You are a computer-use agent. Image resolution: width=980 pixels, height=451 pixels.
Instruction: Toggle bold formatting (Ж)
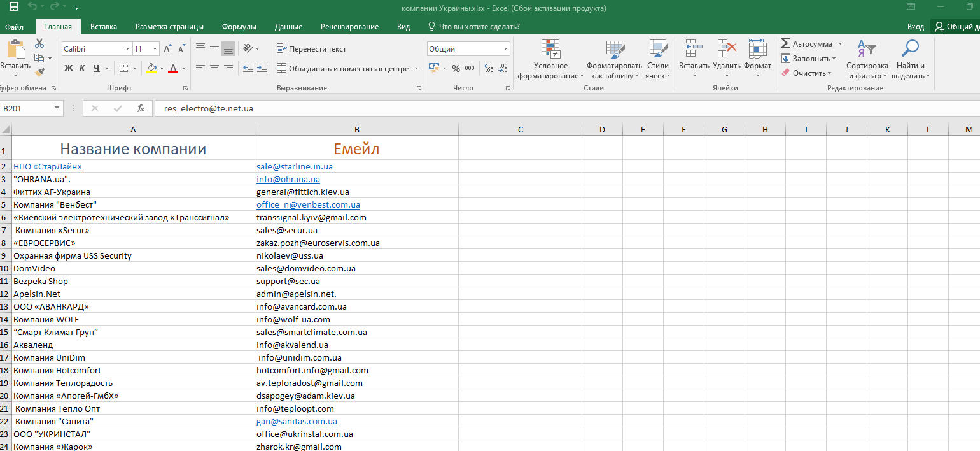[68, 68]
